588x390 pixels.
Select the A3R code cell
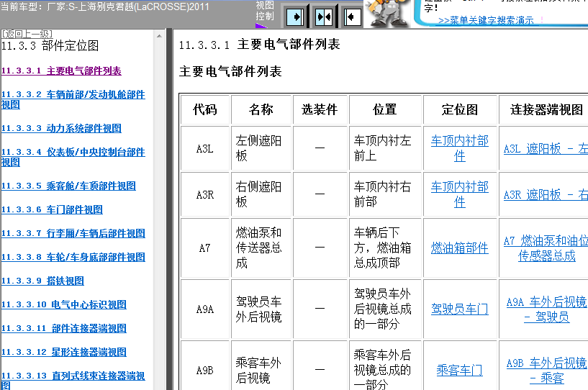point(204,194)
